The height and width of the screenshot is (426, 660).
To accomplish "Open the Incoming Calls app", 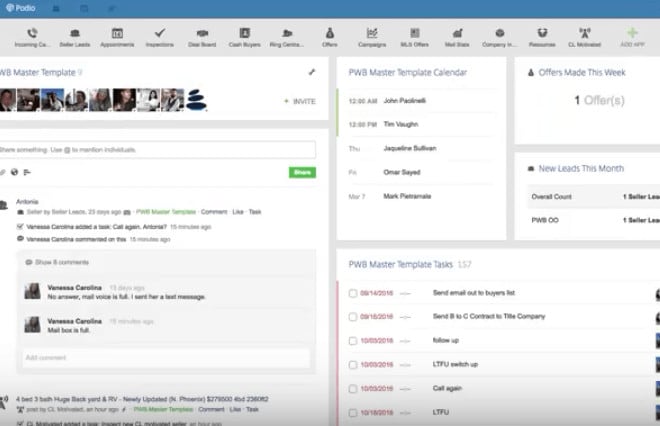I will [32, 37].
